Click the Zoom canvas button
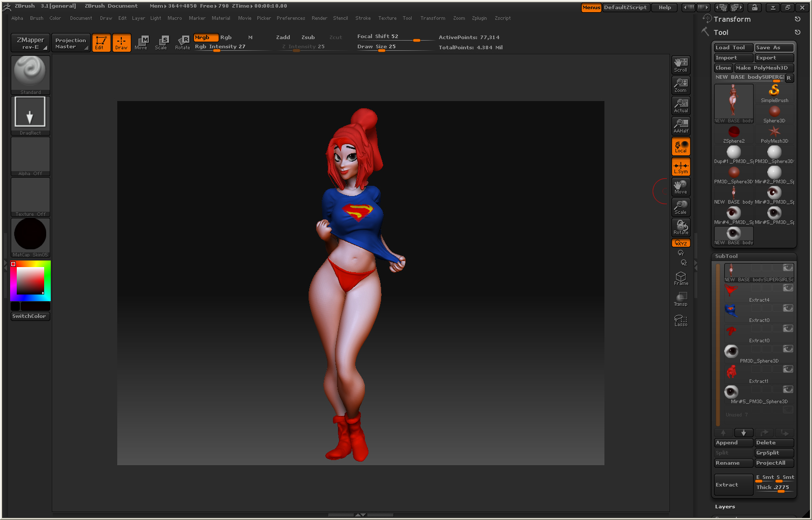The height and width of the screenshot is (520, 812). pos(681,85)
